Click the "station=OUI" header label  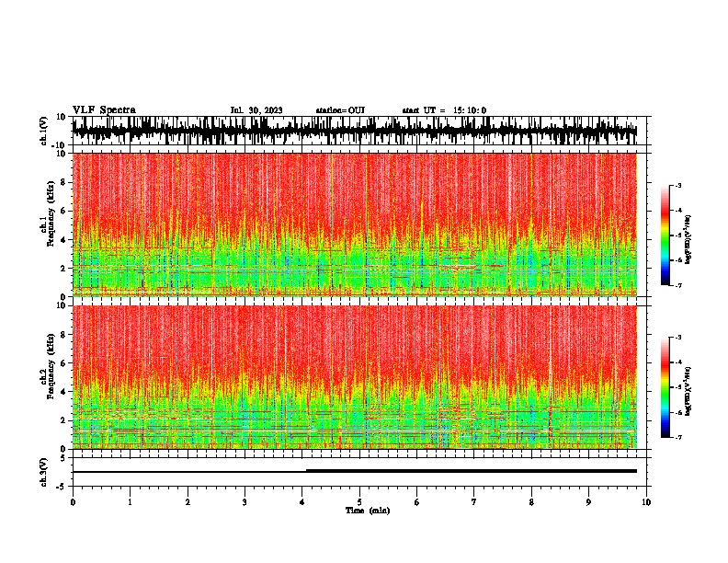pos(340,110)
